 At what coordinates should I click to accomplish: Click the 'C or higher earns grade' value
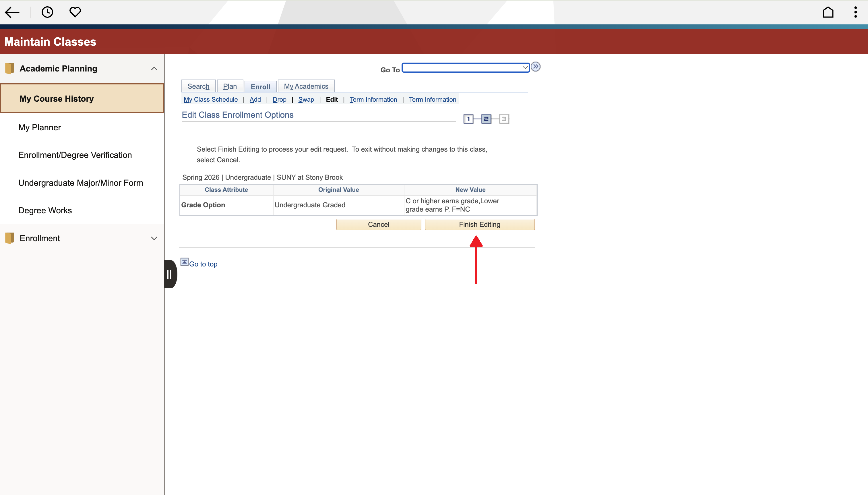(452, 205)
